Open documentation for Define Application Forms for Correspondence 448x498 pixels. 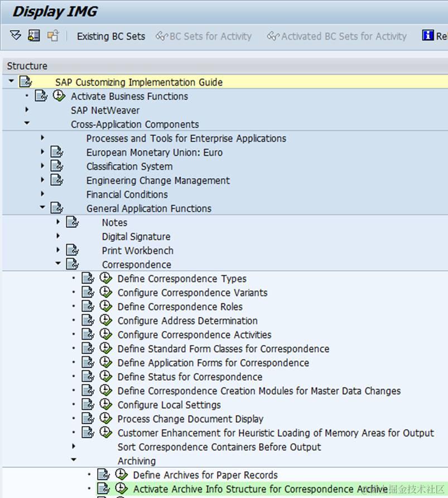tap(88, 362)
